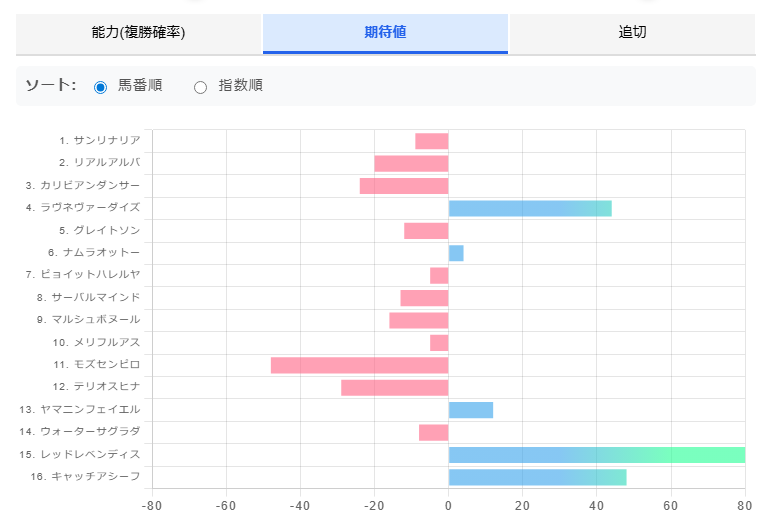Screen dimensions: 764x518
Task: Click the pink bar for horse 9 マルシュボヌール
Action: [419, 320]
